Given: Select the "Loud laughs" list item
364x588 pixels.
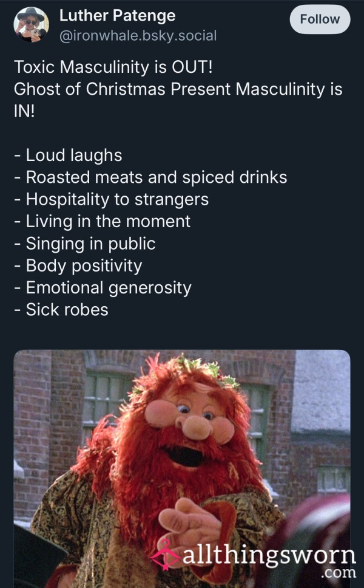Looking at the screenshot, I should click(x=68, y=156).
